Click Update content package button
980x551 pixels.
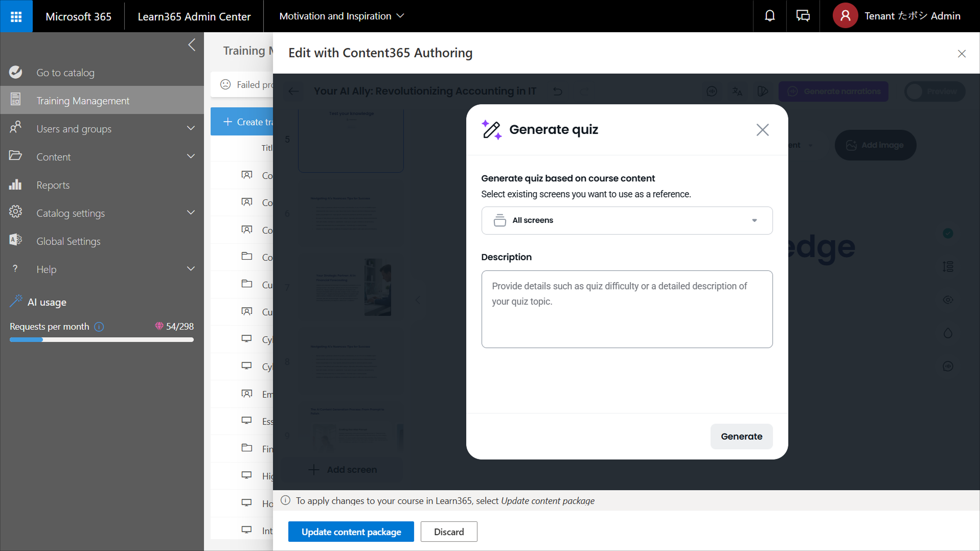[351, 532]
